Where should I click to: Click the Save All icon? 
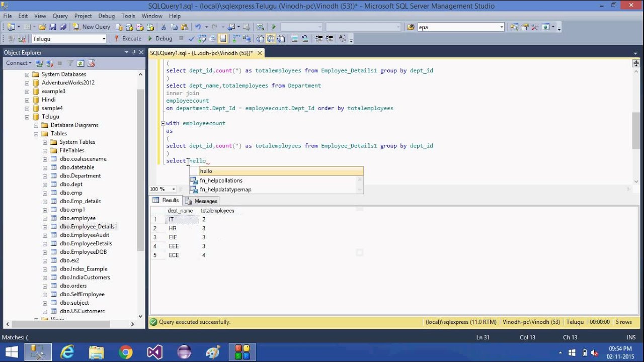click(63, 27)
